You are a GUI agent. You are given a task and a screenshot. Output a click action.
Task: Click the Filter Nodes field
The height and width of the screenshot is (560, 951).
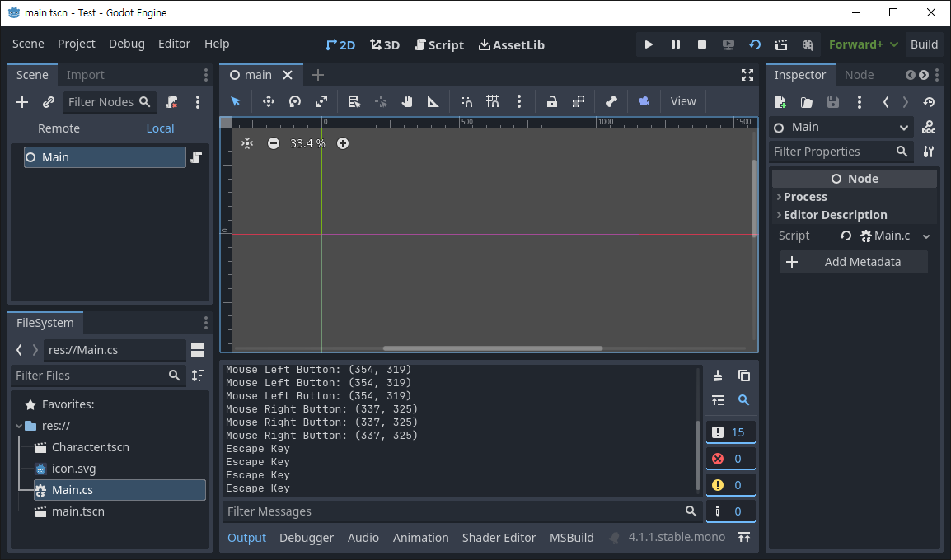point(109,102)
